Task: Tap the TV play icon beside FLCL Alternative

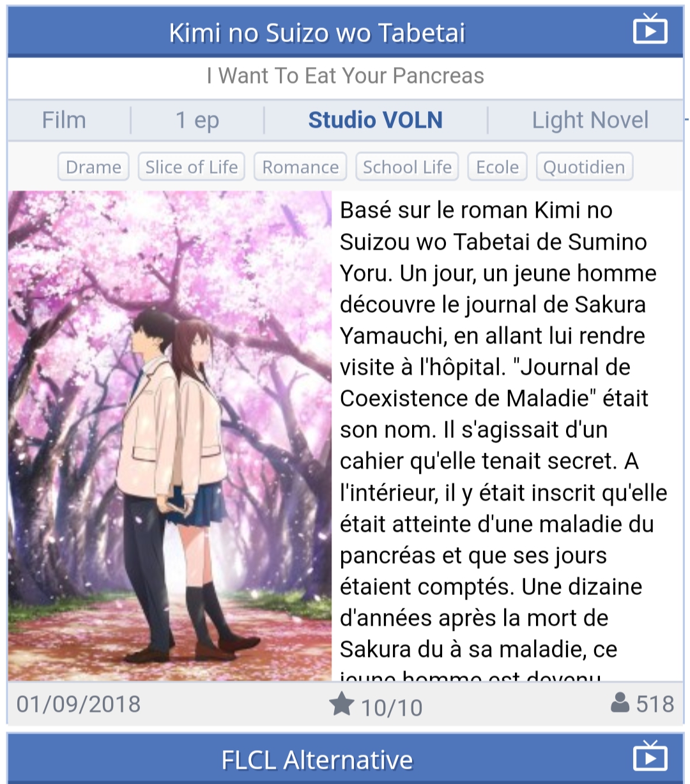Action: click(650, 757)
